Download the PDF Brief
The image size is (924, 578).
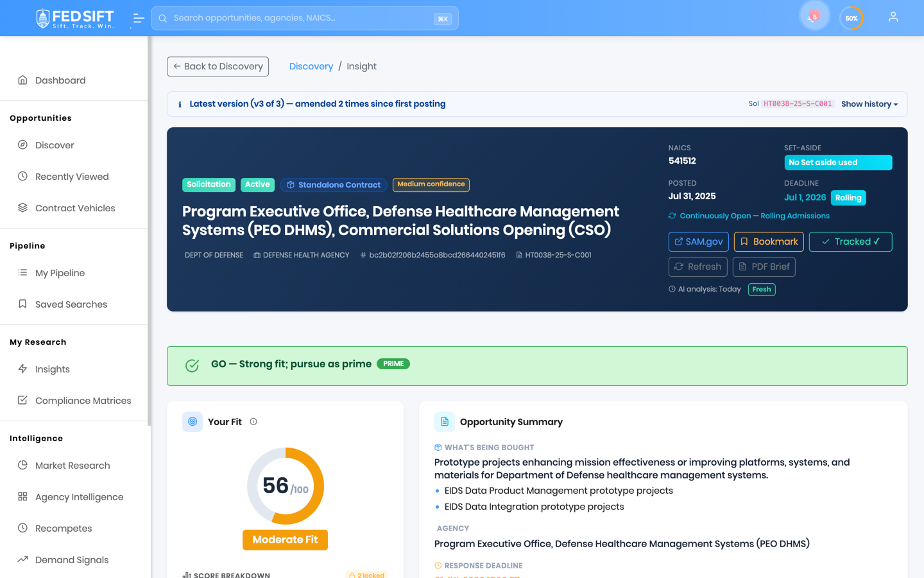pyautogui.click(x=764, y=267)
